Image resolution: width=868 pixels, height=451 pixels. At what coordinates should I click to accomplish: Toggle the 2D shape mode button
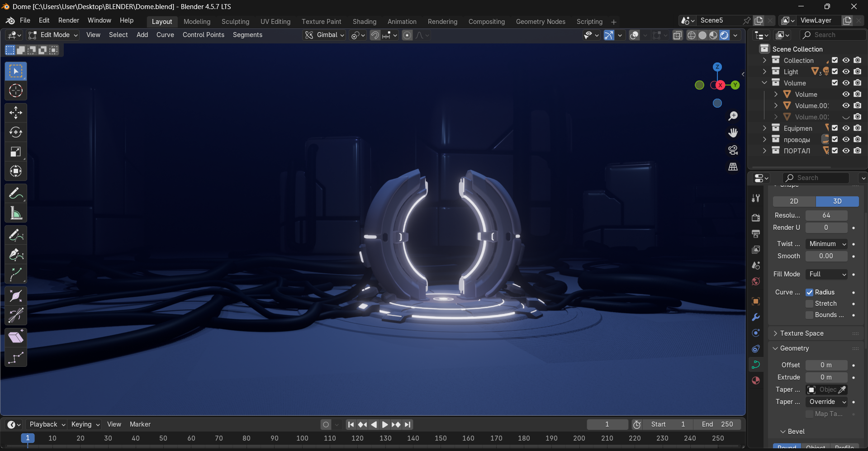tap(794, 201)
